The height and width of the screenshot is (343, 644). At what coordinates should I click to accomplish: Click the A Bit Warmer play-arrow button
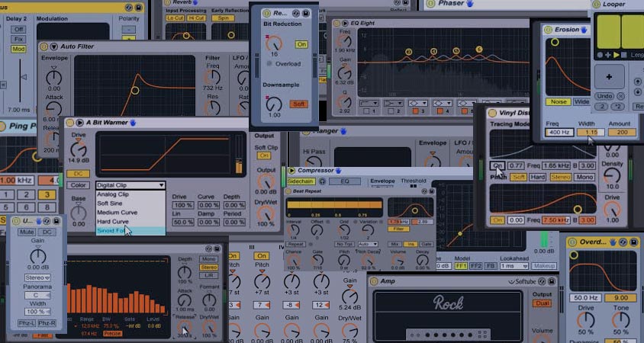pyautogui.click(x=79, y=123)
